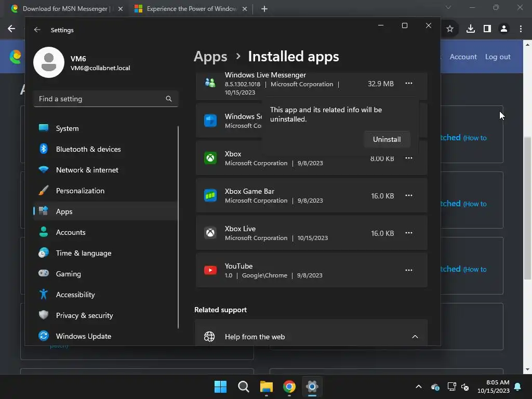Open more options for Xbox Game Bar
Screen dimensions: 532x399
coord(408,195)
